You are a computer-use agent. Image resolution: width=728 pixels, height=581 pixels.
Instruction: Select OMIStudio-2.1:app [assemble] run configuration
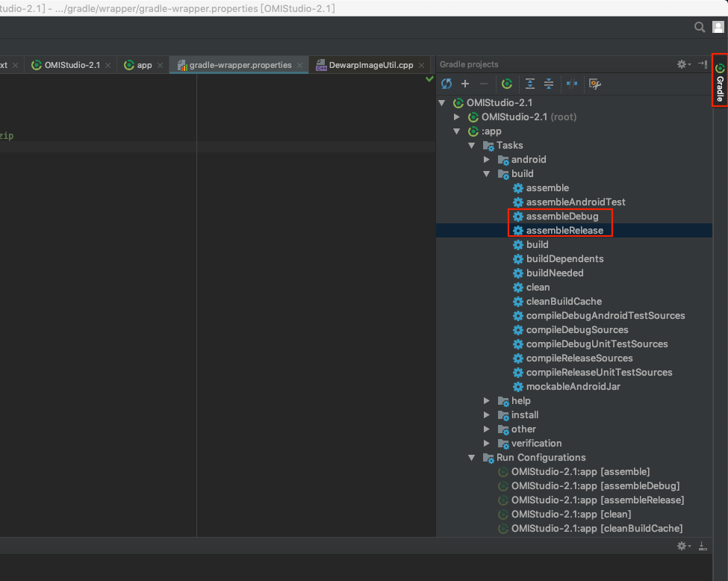click(x=574, y=472)
